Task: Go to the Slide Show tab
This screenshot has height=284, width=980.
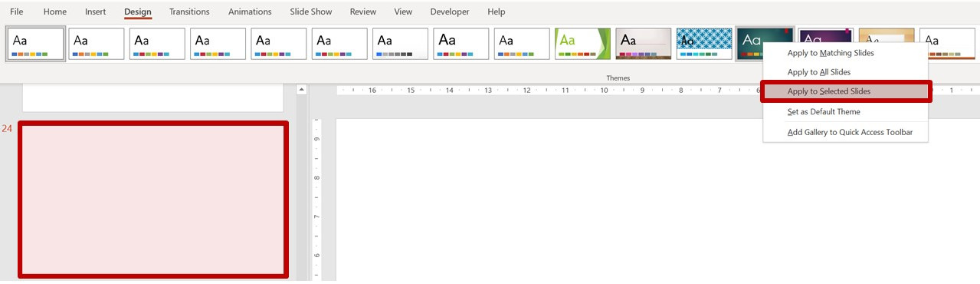Action: (x=311, y=12)
